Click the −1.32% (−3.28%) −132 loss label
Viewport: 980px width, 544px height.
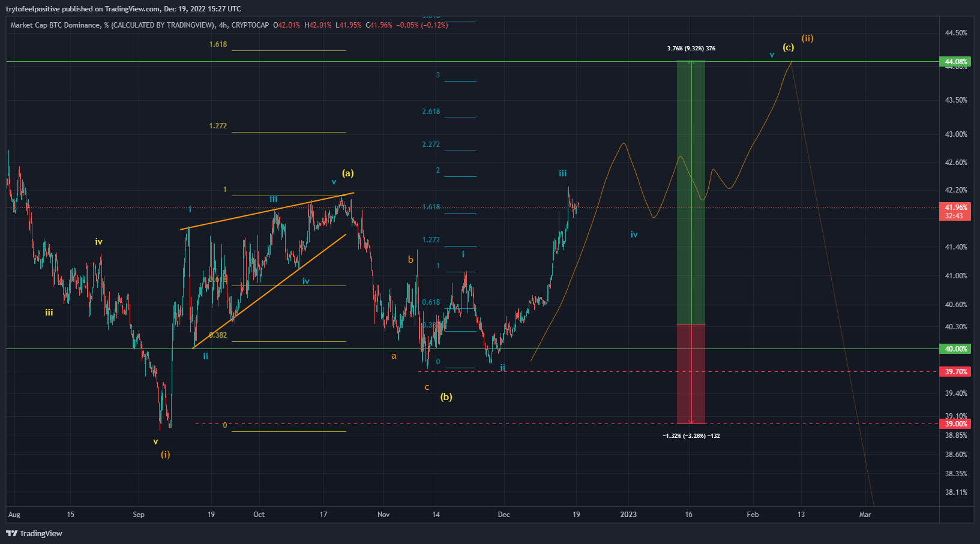point(691,436)
